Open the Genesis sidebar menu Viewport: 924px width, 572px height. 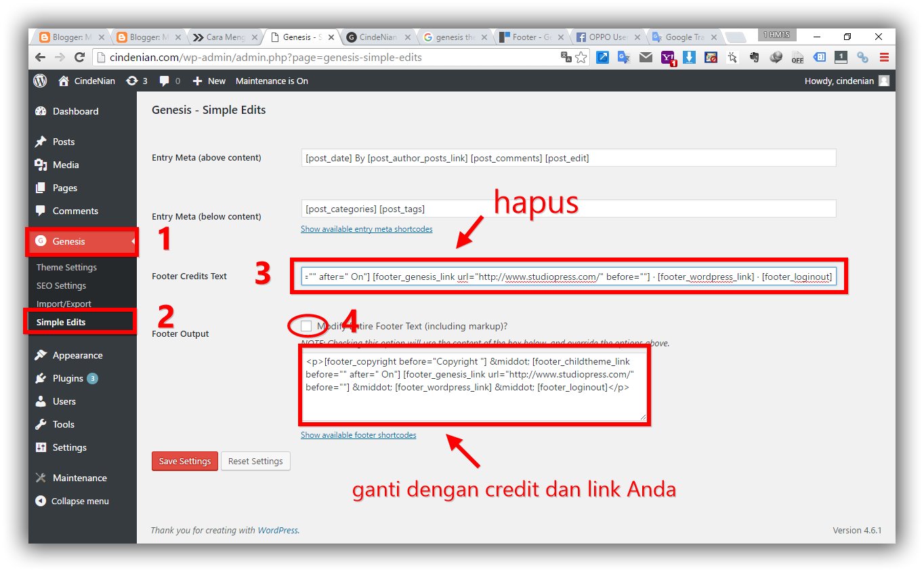point(82,241)
